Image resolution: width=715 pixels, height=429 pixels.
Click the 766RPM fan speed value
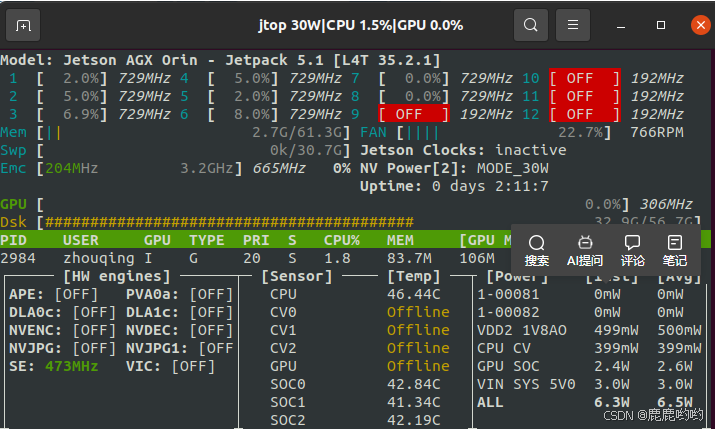click(x=657, y=133)
